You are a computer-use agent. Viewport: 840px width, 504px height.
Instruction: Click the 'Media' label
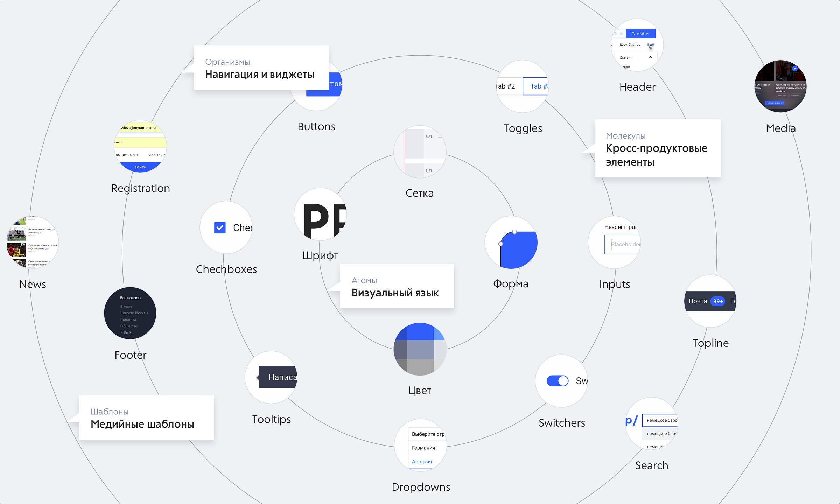click(781, 128)
